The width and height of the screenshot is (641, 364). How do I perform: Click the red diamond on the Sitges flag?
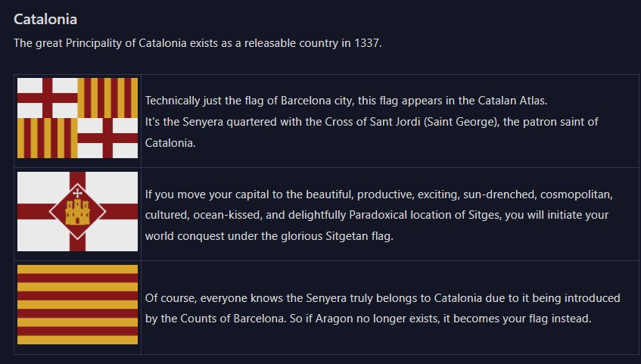pos(77,211)
